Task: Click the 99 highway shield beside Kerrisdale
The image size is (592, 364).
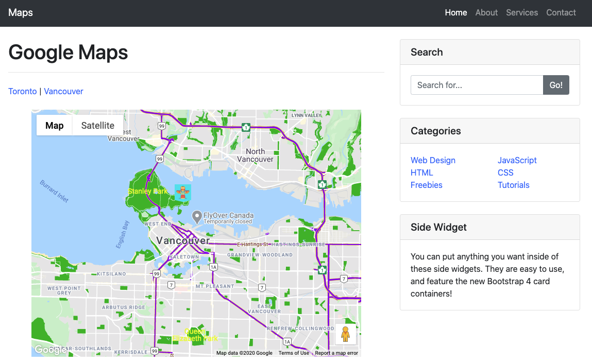Action: tap(155, 351)
